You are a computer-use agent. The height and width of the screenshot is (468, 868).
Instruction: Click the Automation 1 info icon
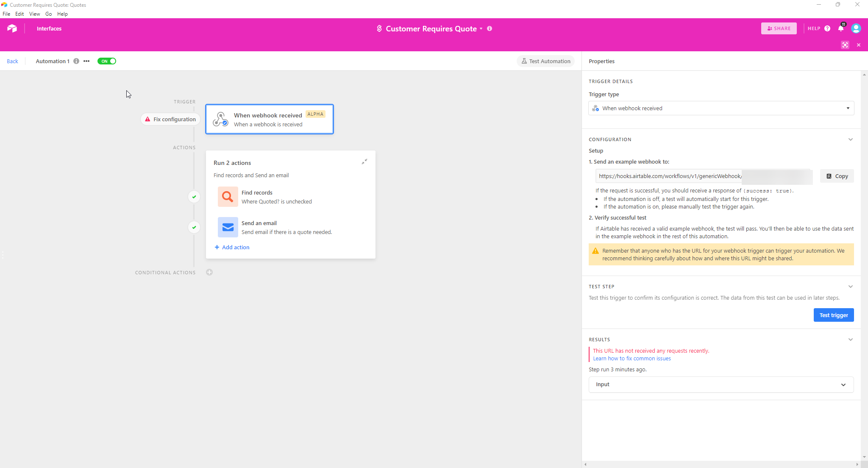pyautogui.click(x=76, y=61)
